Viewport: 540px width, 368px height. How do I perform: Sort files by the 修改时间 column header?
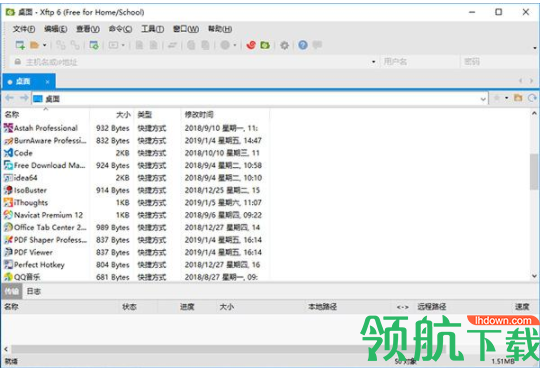225,114
